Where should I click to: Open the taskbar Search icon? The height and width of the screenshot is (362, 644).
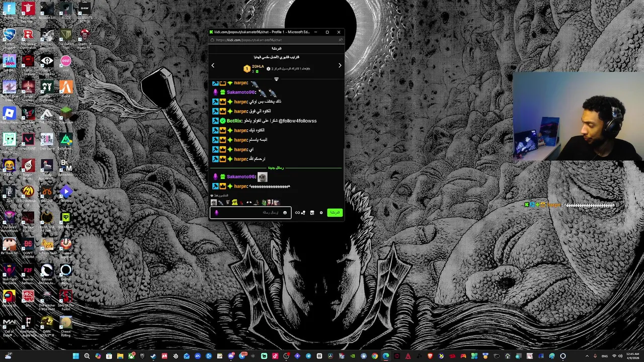click(x=87, y=356)
